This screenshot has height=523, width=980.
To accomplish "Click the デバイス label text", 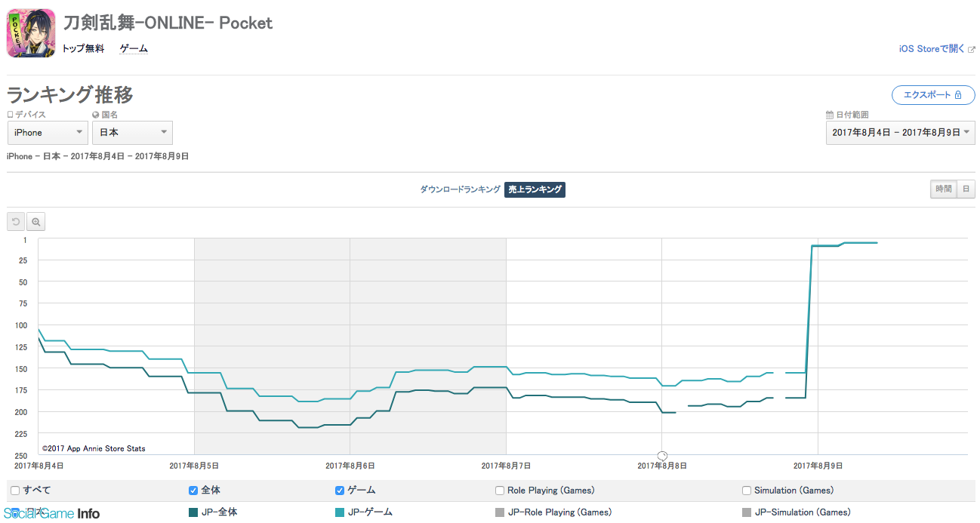I will 31,115.
